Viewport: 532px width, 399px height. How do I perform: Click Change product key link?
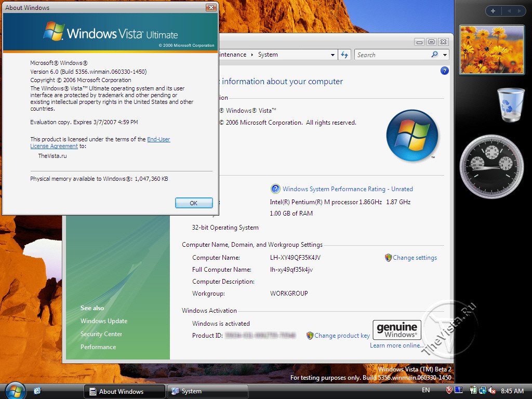342,336
